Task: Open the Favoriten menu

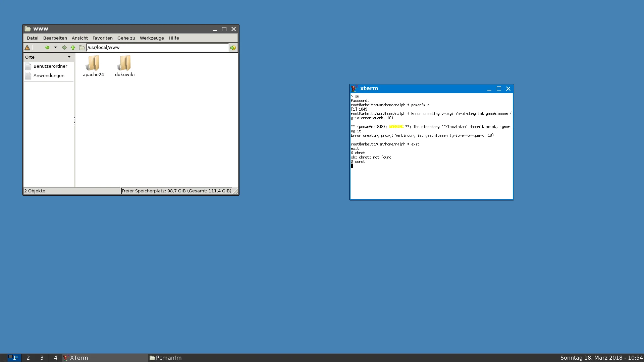Action: coord(102,38)
